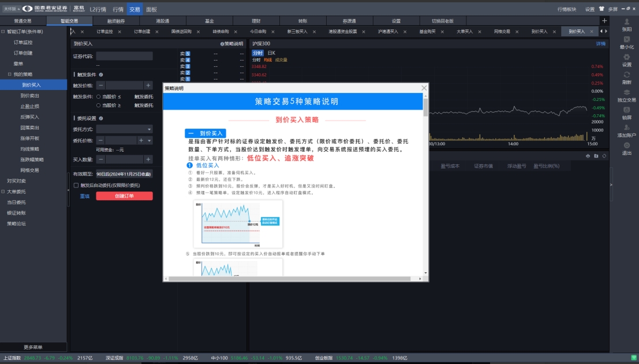Expand the 委托价格 dropdown arrow
639x364 pixels.
(150, 141)
